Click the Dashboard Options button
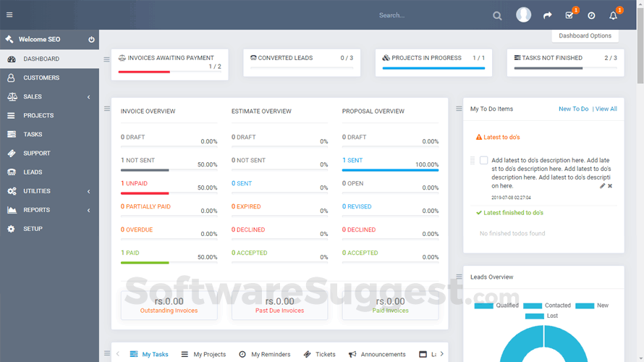The width and height of the screenshot is (644, 362). [585, 35]
